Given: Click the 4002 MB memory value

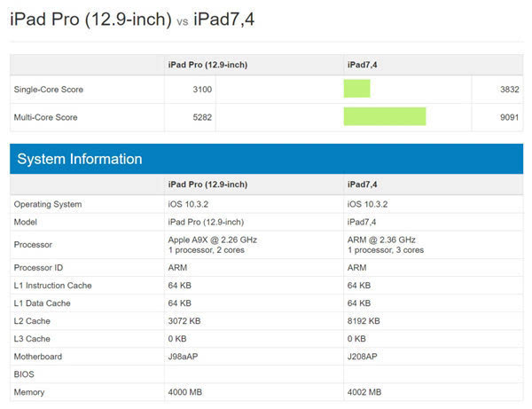Looking at the screenshot, I should pos(364,392).
